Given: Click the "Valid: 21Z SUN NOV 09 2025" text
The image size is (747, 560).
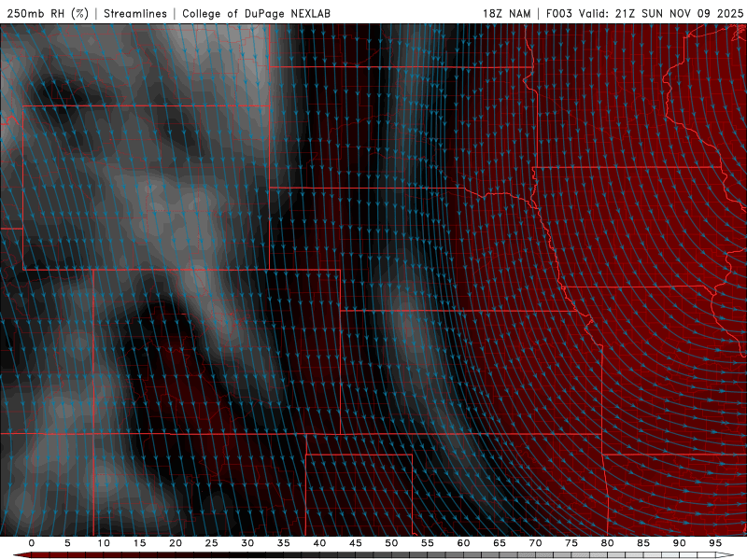Looking at the screenshot, I should (x=661, y=13).
